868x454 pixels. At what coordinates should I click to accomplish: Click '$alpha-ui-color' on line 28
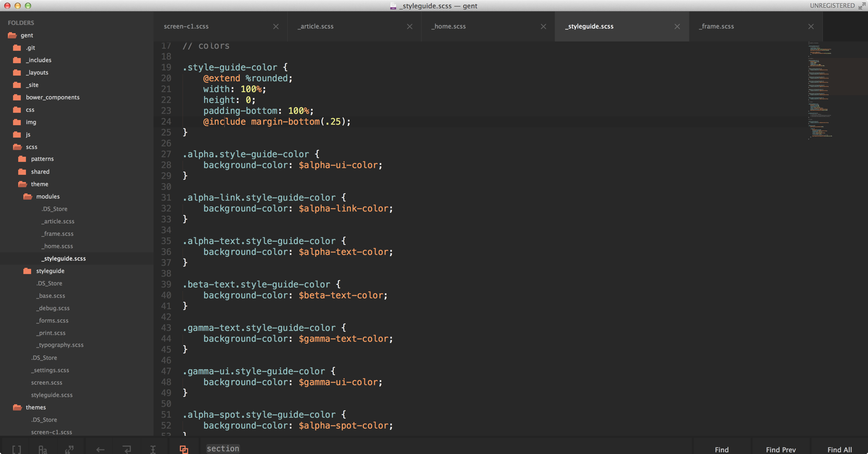(338, 165)
